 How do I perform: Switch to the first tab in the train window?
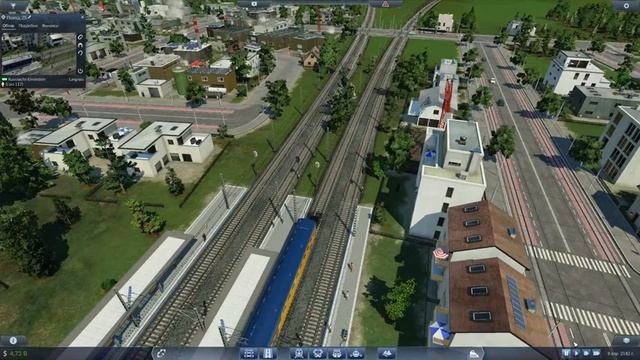[x=8, y=26]
